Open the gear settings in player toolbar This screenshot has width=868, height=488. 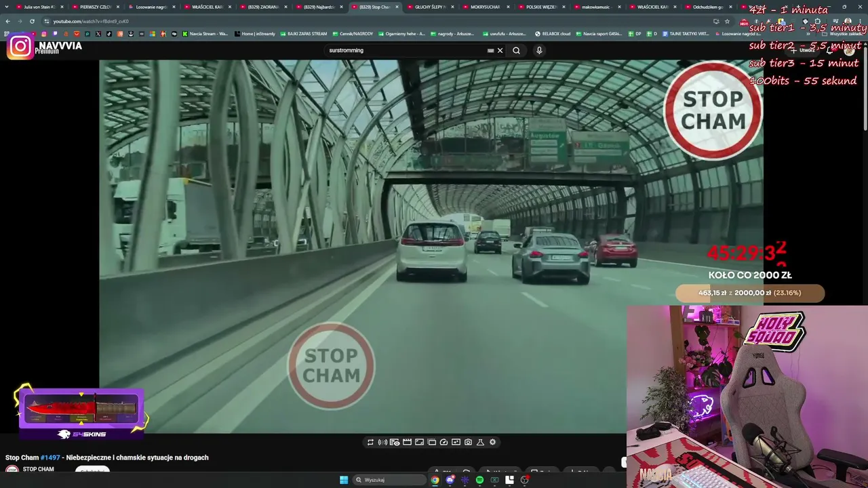tap(492, 442)
